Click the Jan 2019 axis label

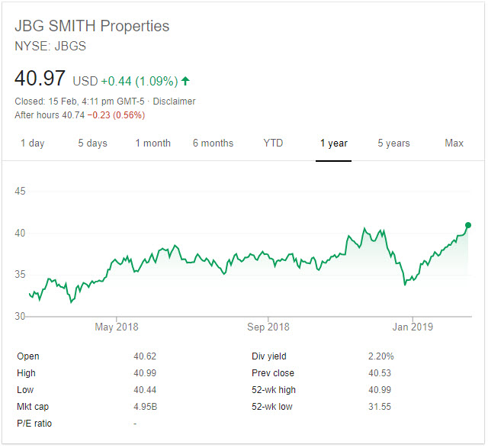click(413, 327)
